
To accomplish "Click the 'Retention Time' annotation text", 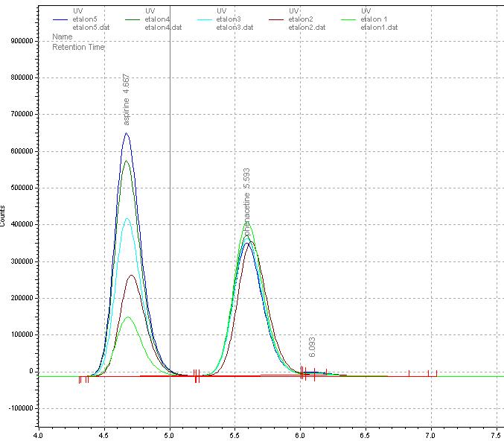I will (x=78, y=47).
